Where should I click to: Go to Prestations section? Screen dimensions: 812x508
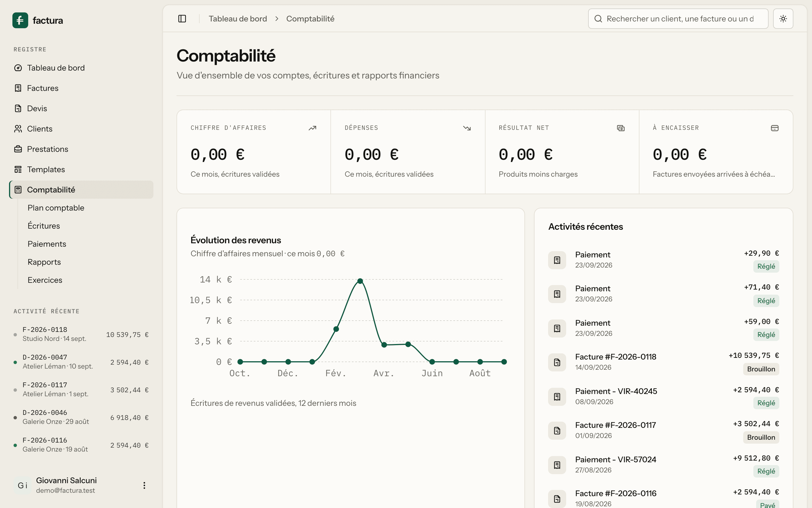(81, 149)
